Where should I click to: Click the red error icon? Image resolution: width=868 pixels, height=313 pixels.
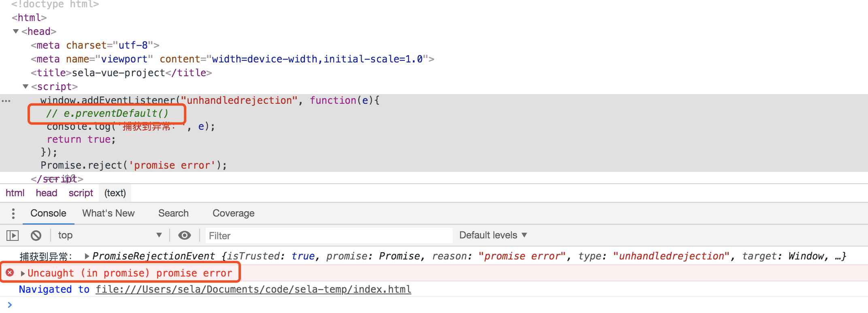10,272
